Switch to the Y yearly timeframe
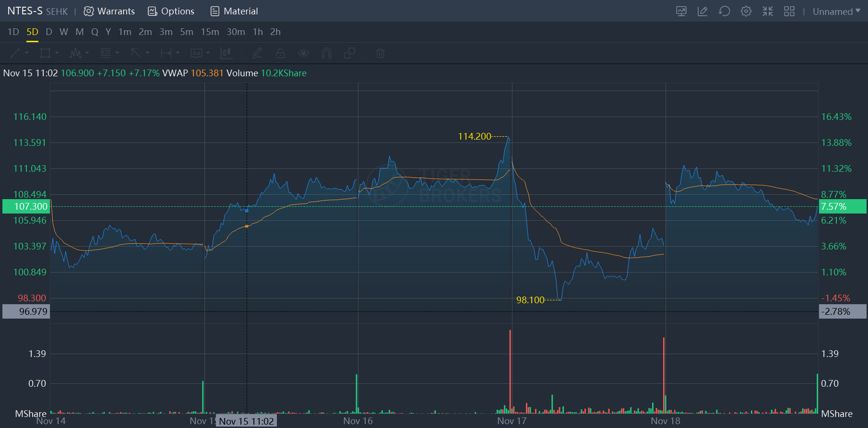This screenshot has height=428, width=868. point(108,32)
